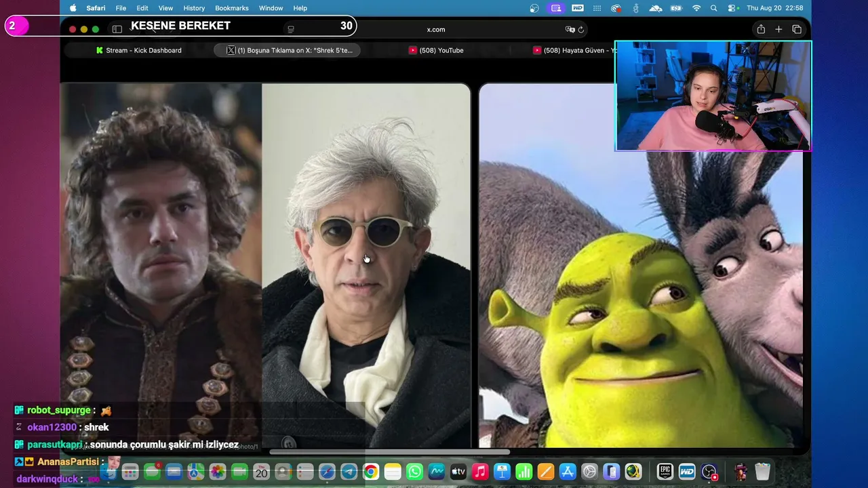Open Calendar from the dock
The height and width of the screenshot is (488, 868).
click(261, 472)
